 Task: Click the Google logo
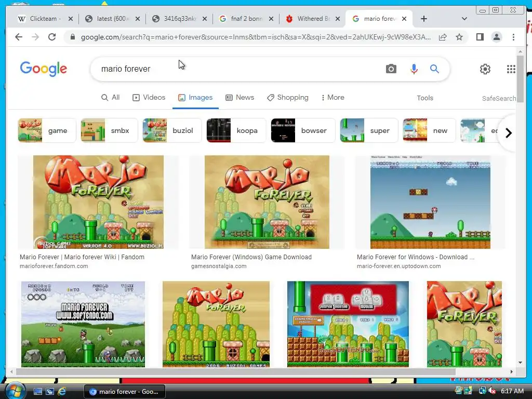44,69
